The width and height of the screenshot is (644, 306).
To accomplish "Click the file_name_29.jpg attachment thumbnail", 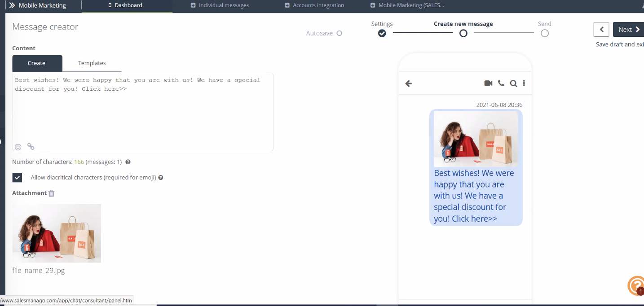I will 57,233.
